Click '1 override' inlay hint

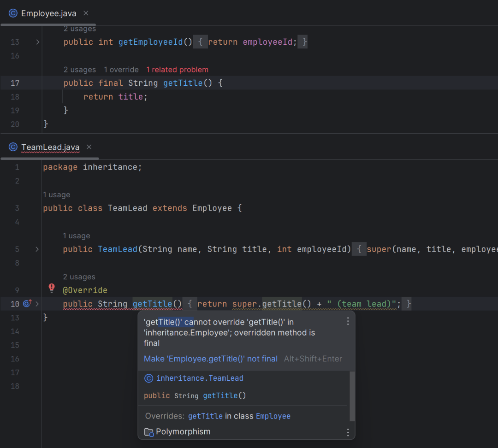point(121,70)
